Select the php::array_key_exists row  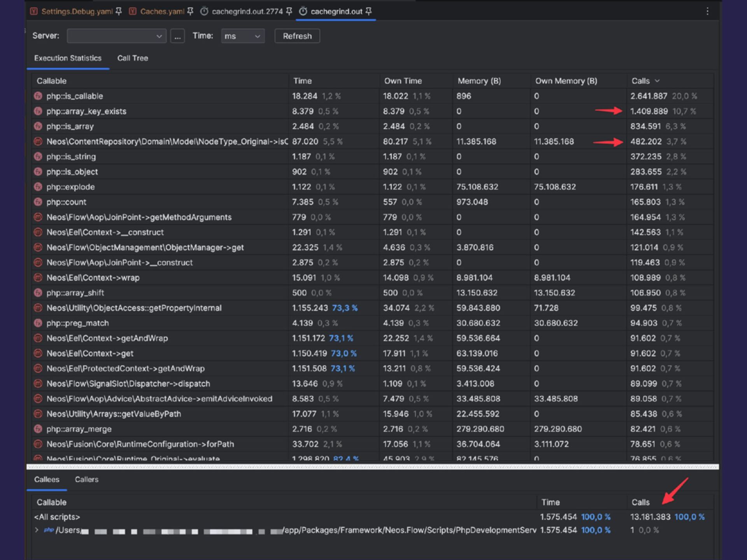pyautogui.click(x=373, y=111)
